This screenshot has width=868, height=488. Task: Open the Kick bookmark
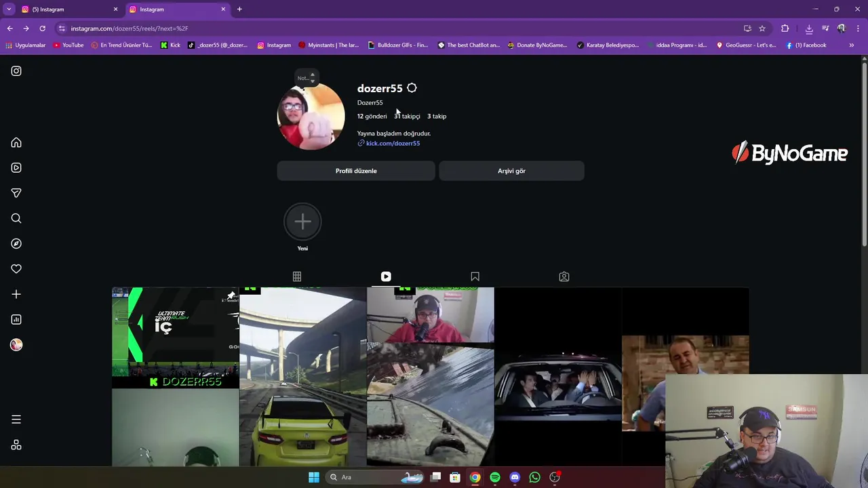click(170, 45)
